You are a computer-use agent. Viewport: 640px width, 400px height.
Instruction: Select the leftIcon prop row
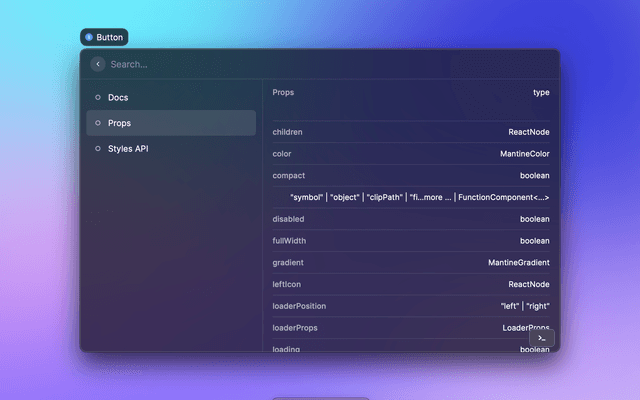[410, 284]
